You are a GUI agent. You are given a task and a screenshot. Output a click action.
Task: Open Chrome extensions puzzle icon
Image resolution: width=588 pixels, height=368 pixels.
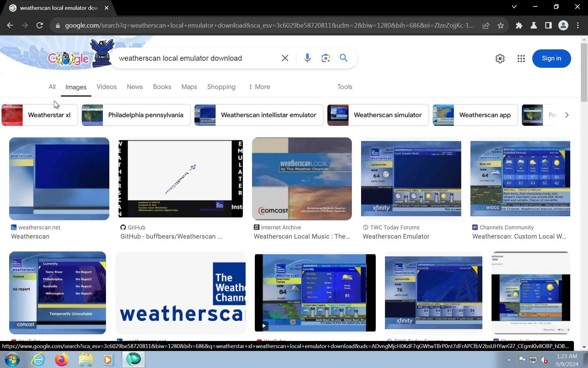tap(519, 25)
